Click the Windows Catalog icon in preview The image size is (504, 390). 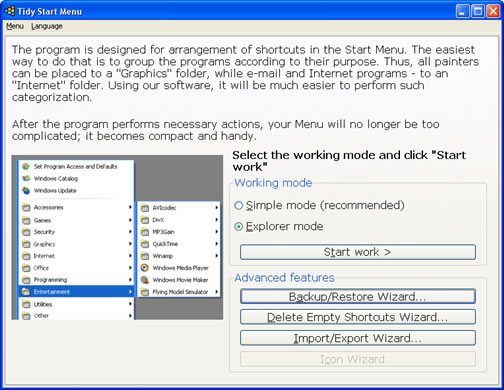pyautogui.click(x=26, y=178)
